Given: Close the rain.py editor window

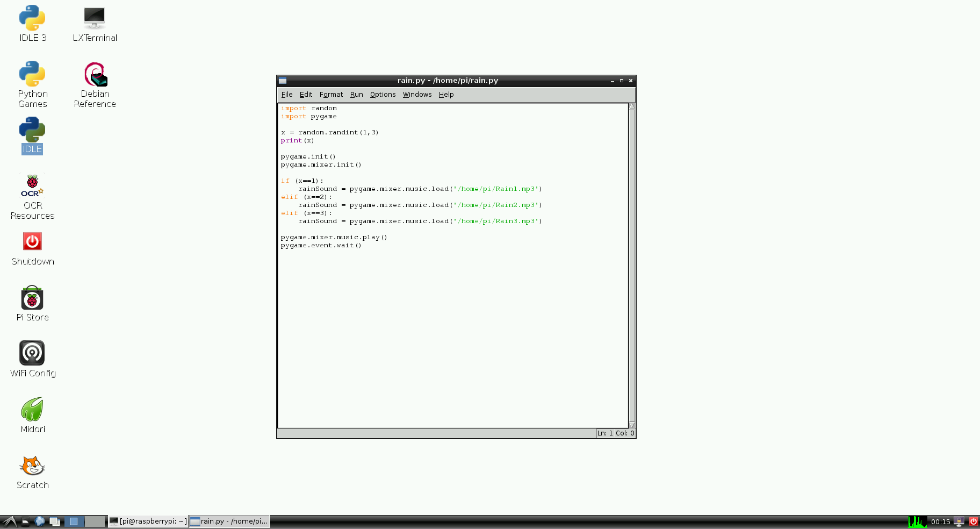Looking at the screenshot, I should click(x=631, y=81).
